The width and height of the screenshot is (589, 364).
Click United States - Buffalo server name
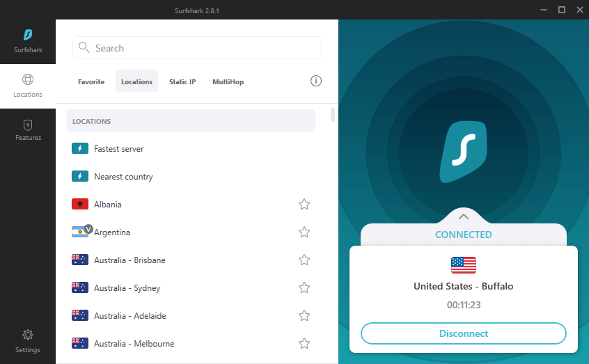pyautogui.click(x=464, y=286)
